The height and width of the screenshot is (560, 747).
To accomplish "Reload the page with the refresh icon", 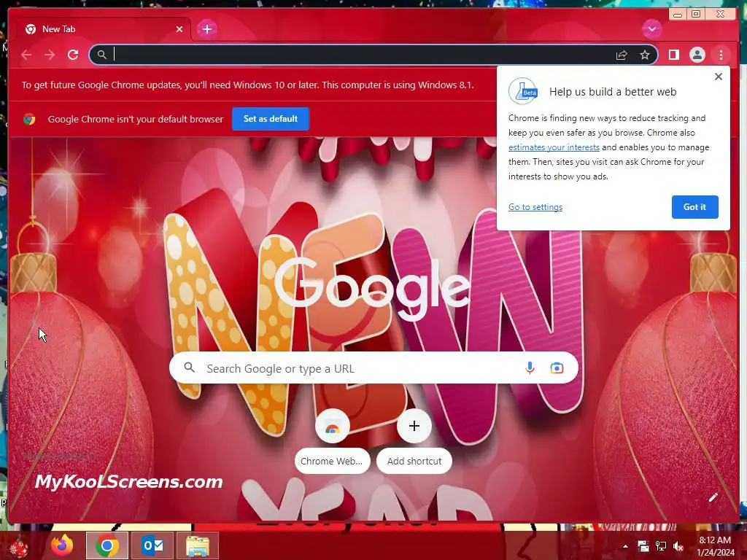I will [x=73, y=55].
